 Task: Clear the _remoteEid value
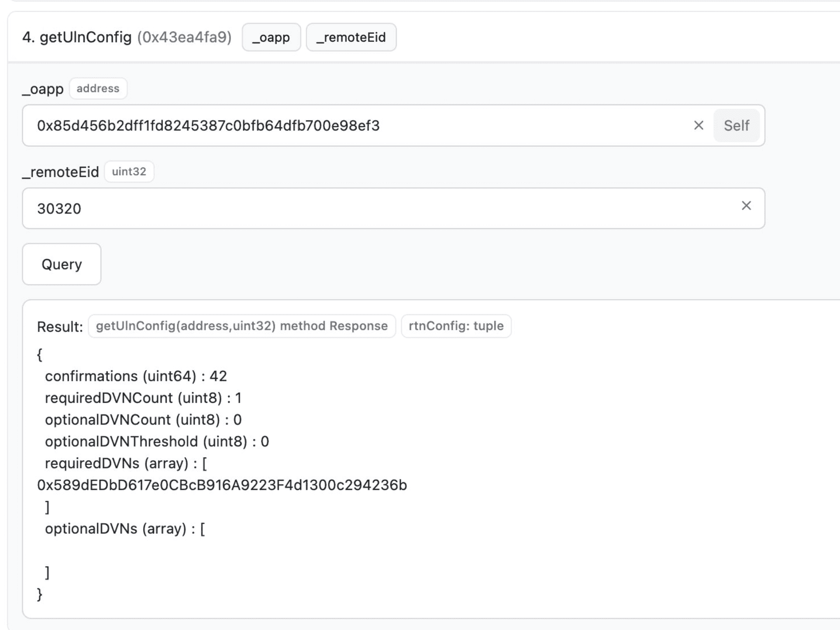tap(746, 206)
